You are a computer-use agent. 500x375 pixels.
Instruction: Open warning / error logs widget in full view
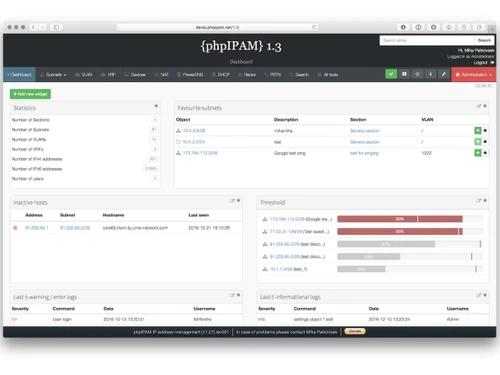point(232,295)
